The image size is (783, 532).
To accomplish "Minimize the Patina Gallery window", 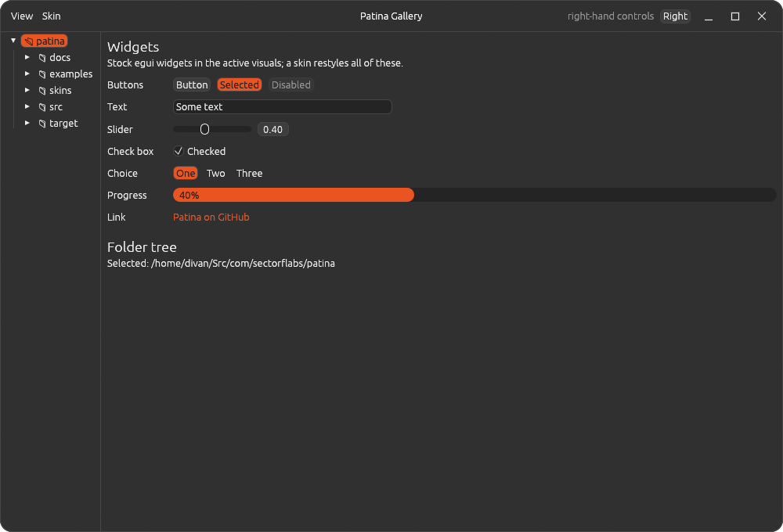I will [x=709, y=16].
